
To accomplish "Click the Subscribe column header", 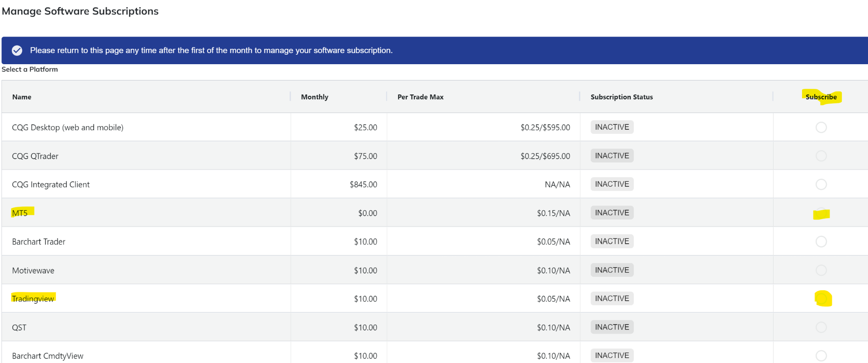I will (821, 97).
